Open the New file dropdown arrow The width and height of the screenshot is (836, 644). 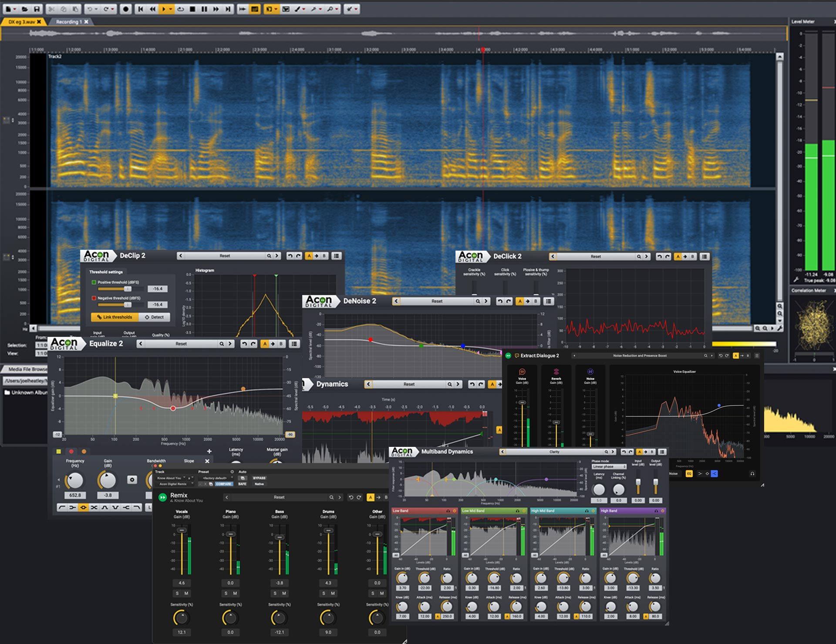[15, 9]
